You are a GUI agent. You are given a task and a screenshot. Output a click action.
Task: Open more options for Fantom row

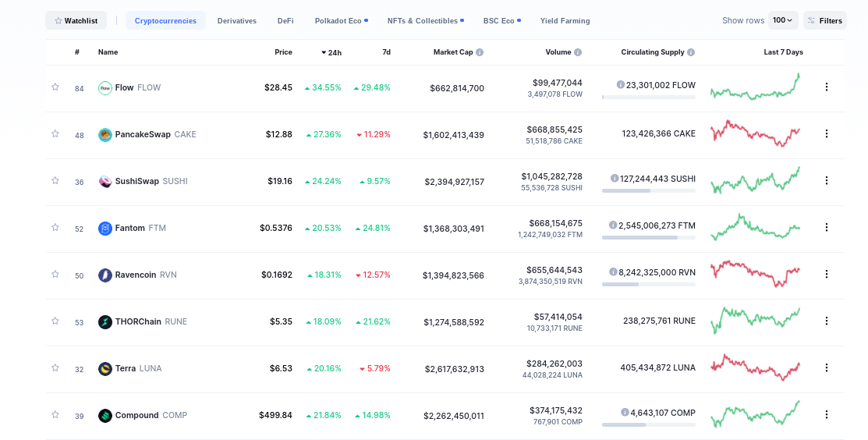[x=827, y=227]
